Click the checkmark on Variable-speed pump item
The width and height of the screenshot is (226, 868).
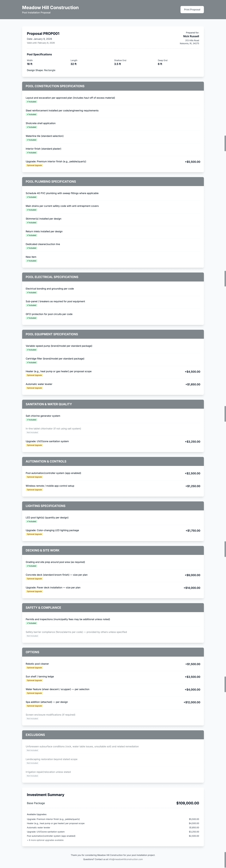point(28,350)
